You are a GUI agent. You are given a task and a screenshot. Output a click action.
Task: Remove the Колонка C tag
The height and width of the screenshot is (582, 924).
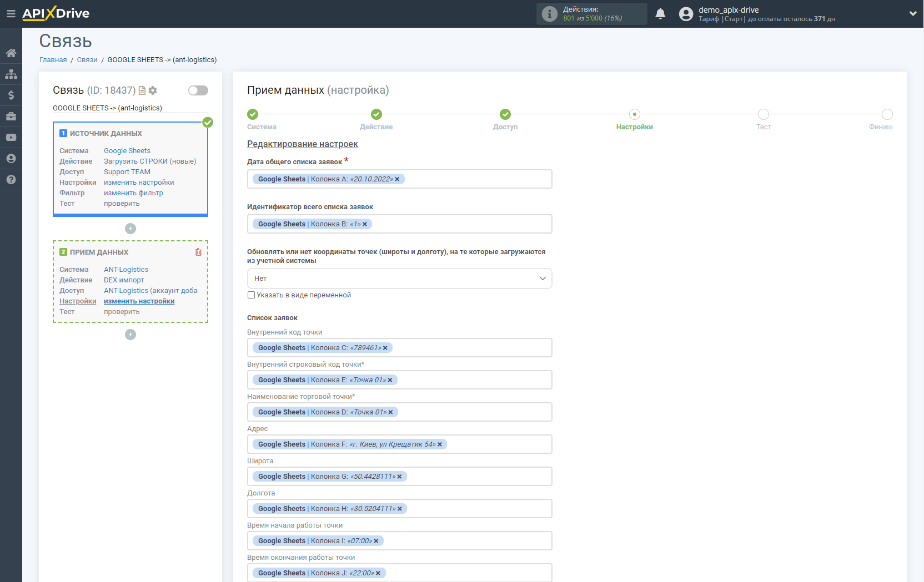pyautogui.click(x=385, y=348)
